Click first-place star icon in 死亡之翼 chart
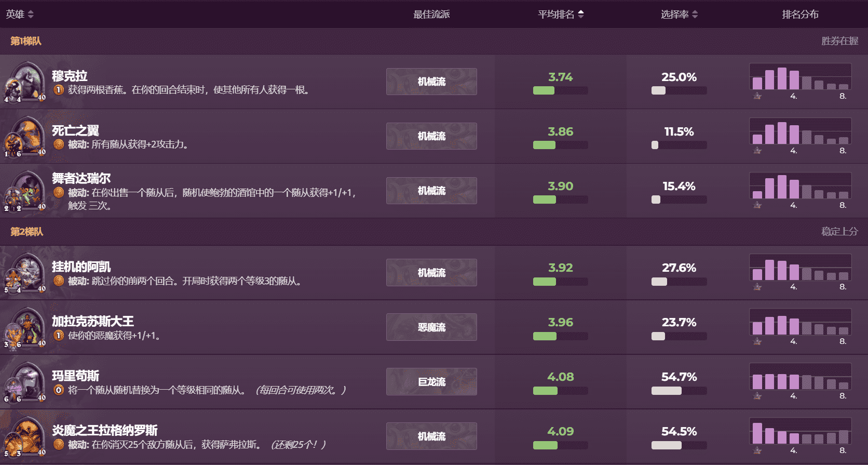868x465 pixels. coord(757,151)
